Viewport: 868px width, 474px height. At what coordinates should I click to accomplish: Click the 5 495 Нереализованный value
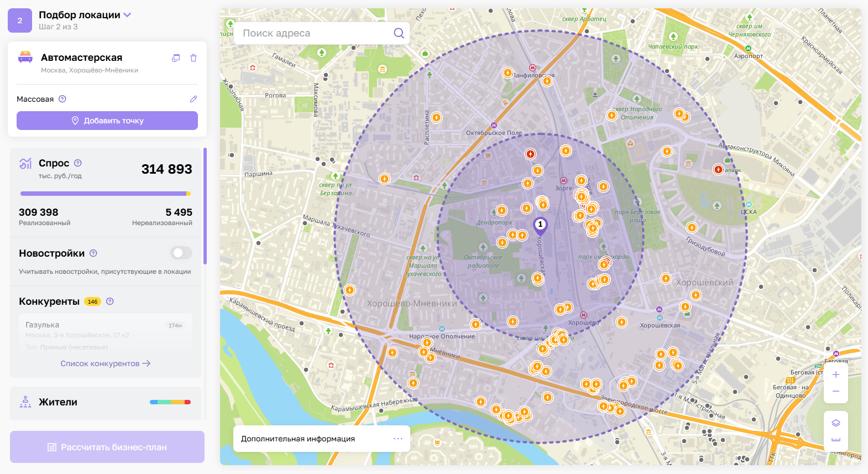click(179, 212)
